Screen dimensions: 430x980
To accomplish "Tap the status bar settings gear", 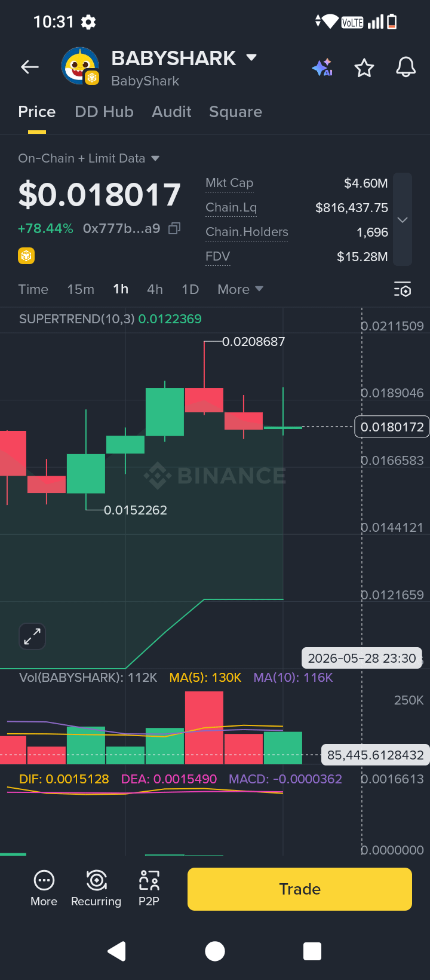I will coord(88,22).
